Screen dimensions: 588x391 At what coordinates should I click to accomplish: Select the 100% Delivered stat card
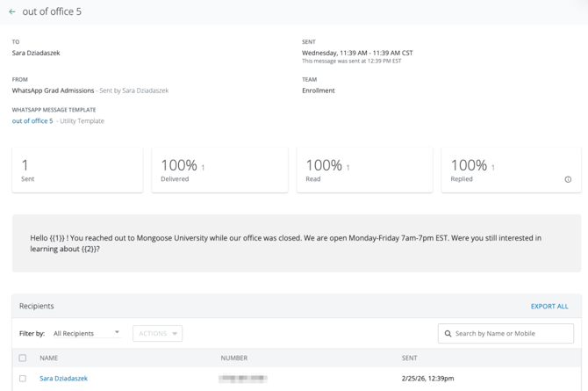pos(219,170)
